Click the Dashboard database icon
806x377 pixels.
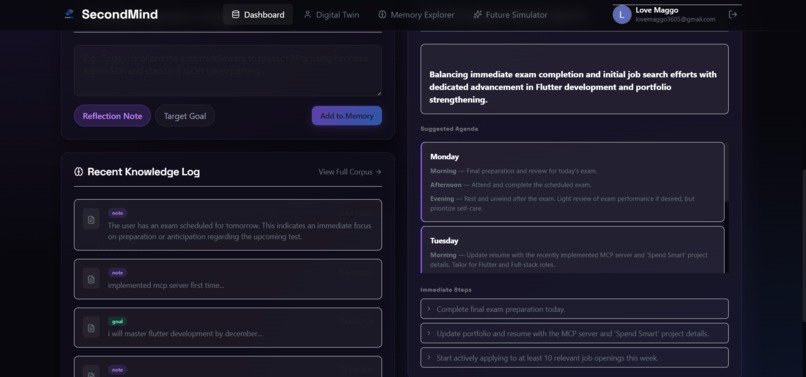tap(235, 14)
